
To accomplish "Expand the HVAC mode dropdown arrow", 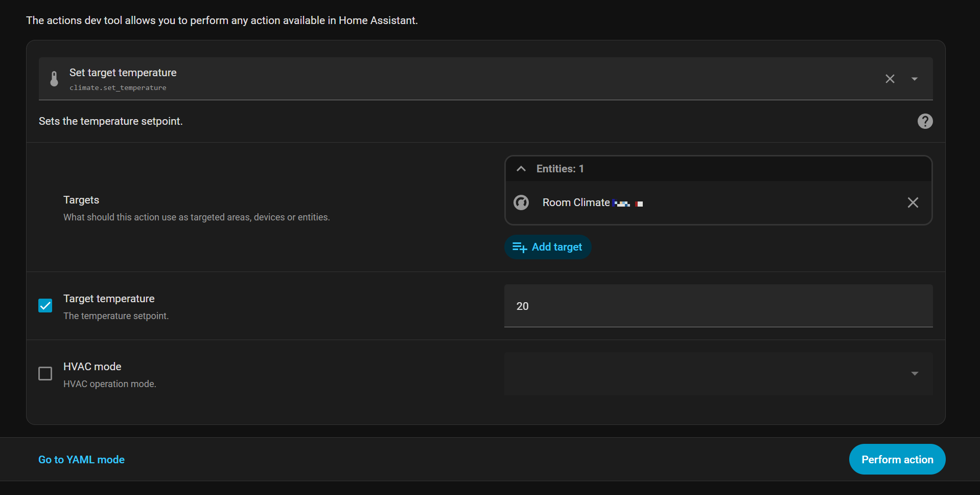I will point(914,374).
